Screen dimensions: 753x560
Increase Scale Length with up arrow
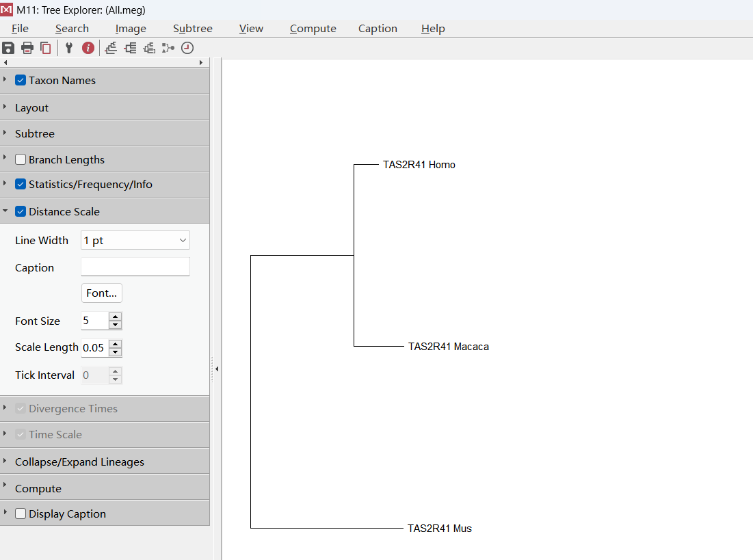click(x=116, y=343)
